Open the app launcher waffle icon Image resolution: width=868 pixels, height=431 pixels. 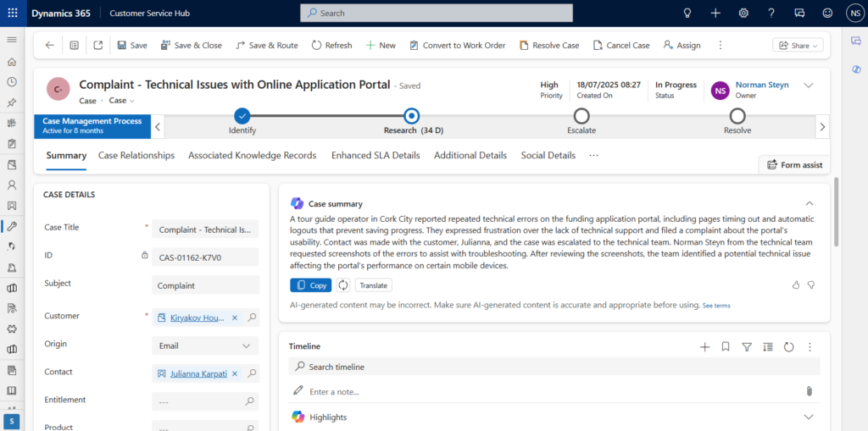coord(12,13)
